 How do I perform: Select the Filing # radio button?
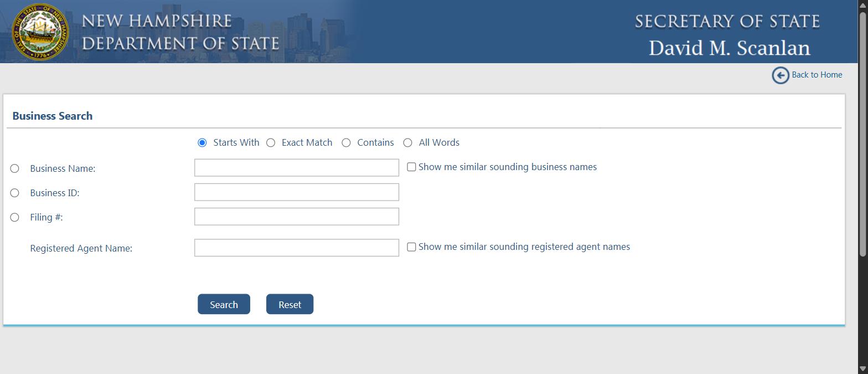(x=15, y=217)
